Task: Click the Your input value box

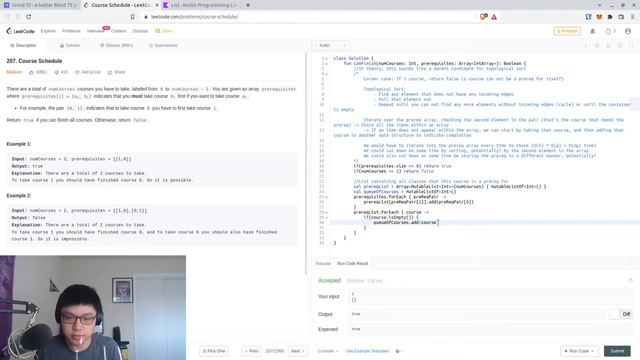Action: (x=490, y=297)
